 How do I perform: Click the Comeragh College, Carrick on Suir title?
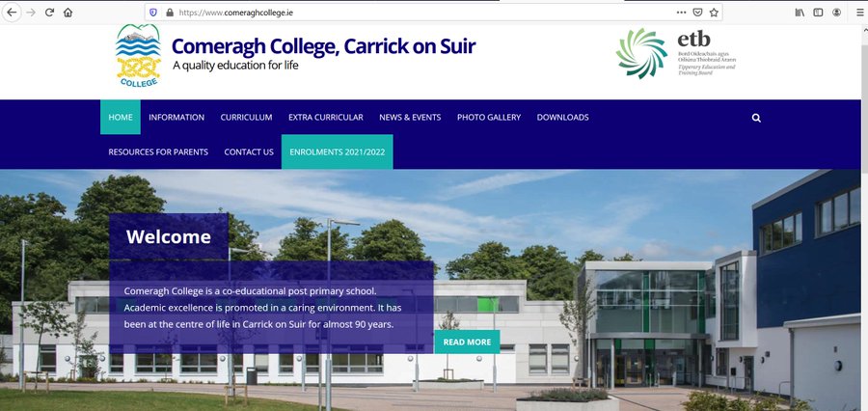pos(323,46)
